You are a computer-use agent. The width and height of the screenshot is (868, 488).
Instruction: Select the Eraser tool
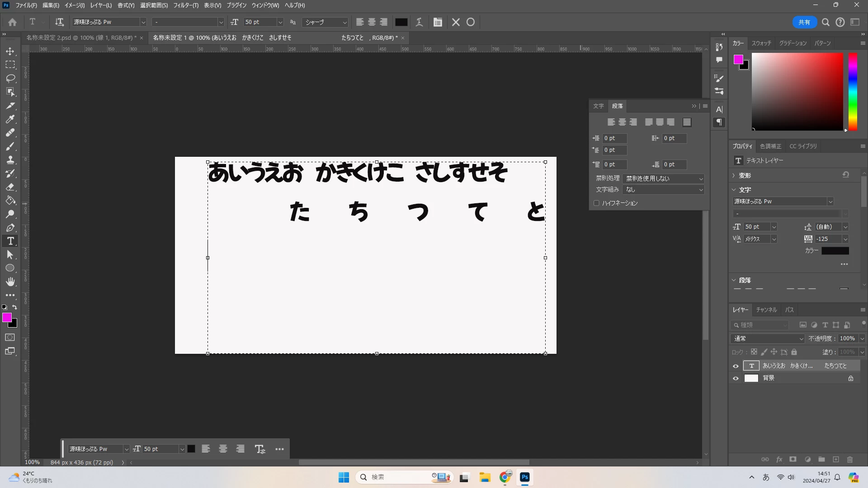point(10,187)
